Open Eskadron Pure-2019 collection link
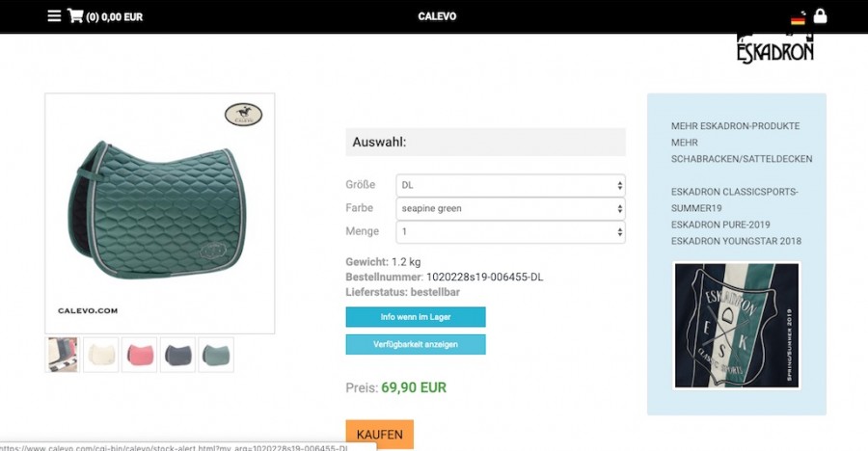868x451 pixels. point(720,225)
